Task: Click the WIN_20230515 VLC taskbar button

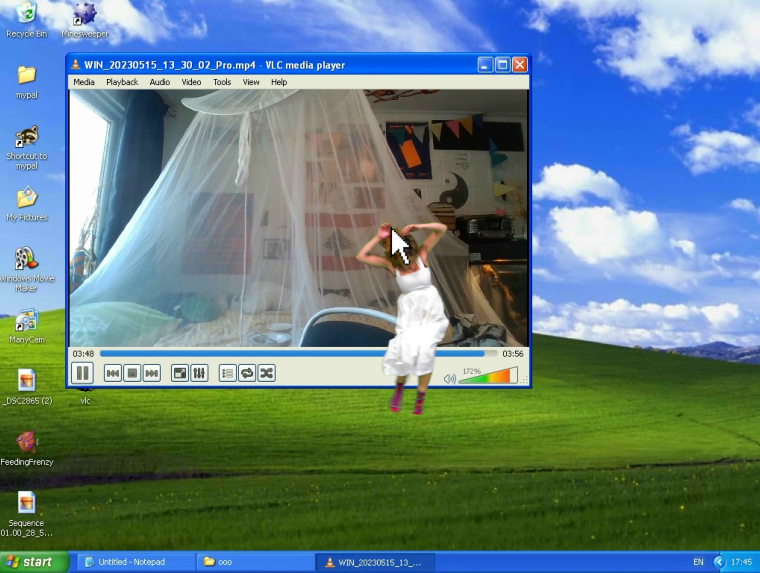Action: tap(375, 562)
